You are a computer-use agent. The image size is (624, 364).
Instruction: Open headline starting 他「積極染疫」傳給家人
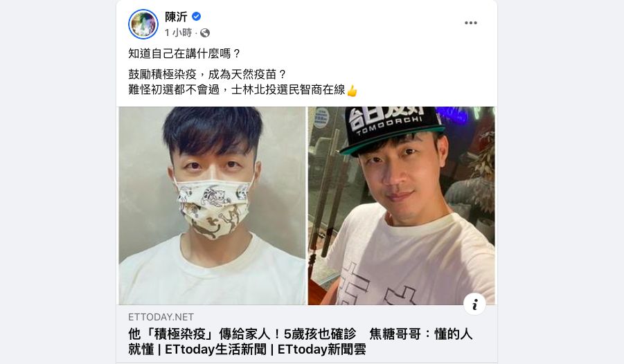[x=301, y=342]
